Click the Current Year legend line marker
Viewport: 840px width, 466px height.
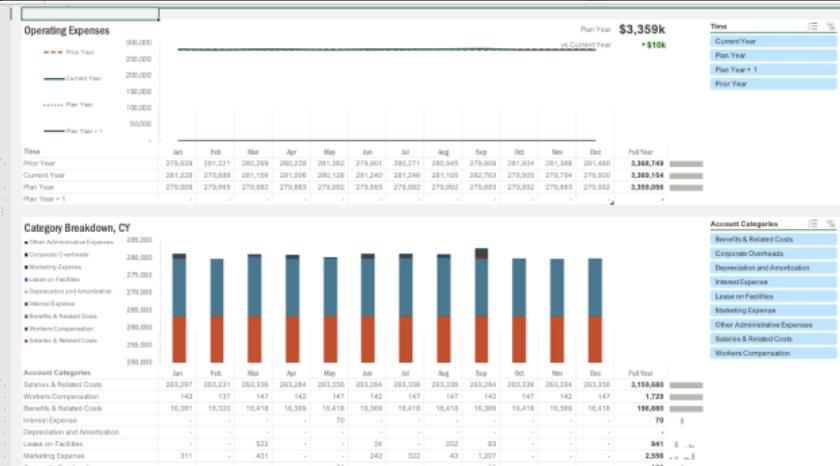tap(52, 78)
